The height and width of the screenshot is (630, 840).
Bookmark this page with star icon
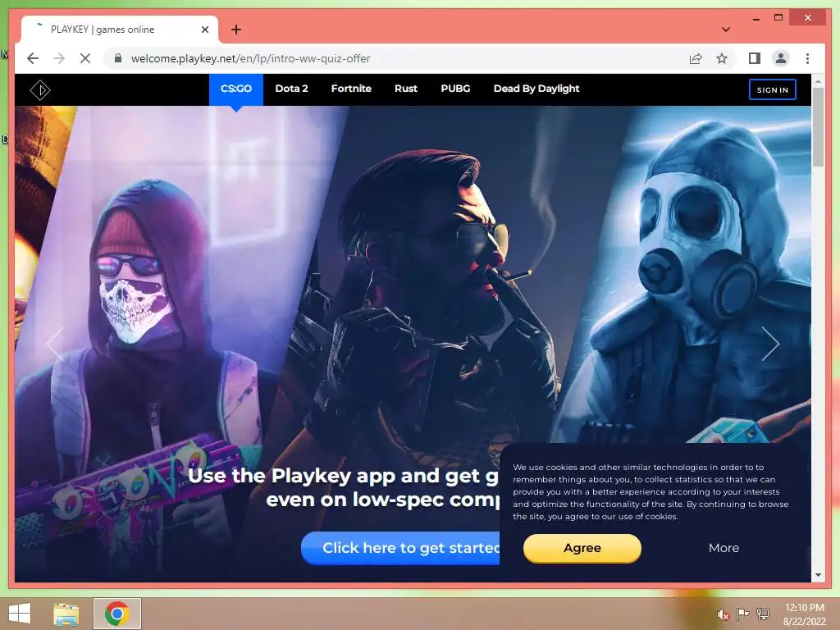[x=722, y=58]
